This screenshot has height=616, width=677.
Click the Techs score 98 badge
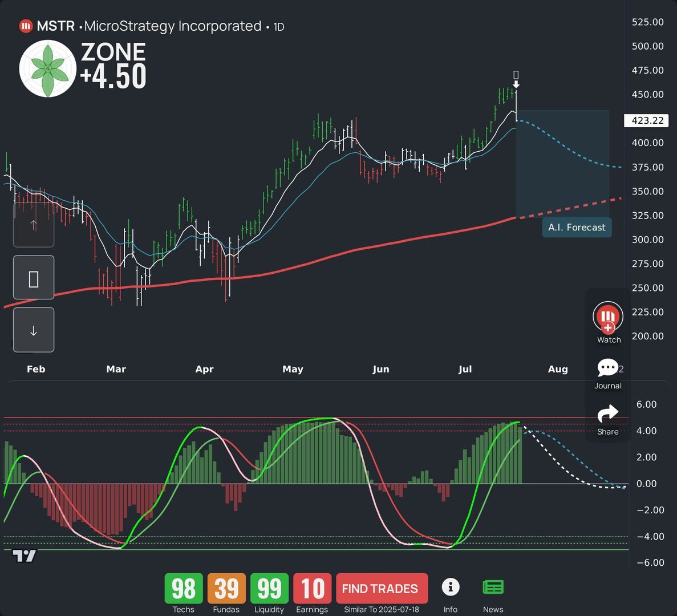tap(184, 588)
